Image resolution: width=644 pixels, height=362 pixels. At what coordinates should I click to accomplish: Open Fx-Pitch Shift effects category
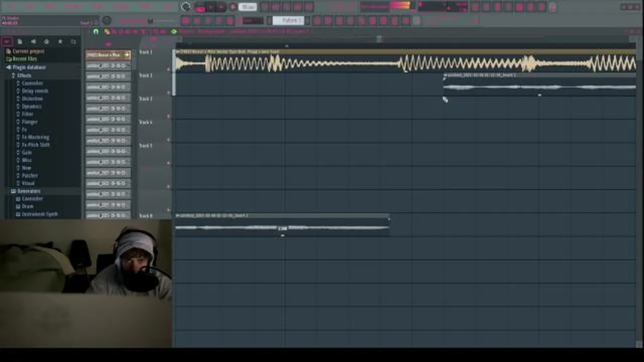pyautogui.click(x=36, y=145)
